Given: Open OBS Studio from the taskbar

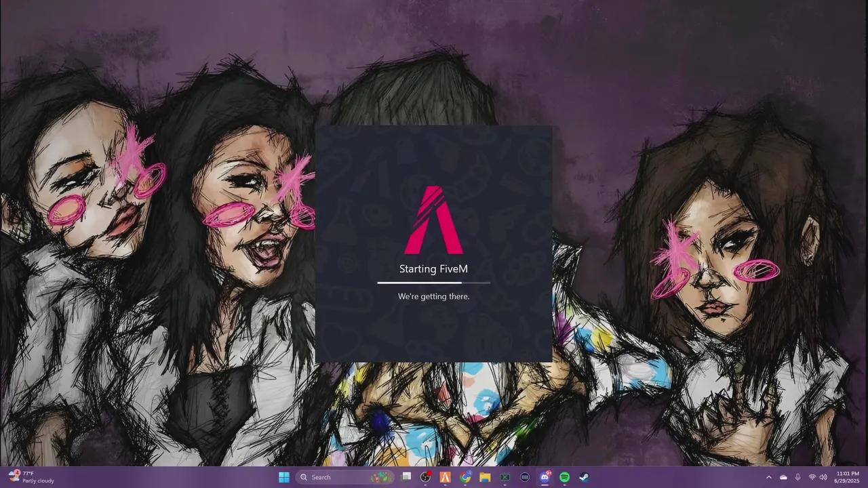Looking at the screenshot, I should pyautogui.click(x=426, y=477).
